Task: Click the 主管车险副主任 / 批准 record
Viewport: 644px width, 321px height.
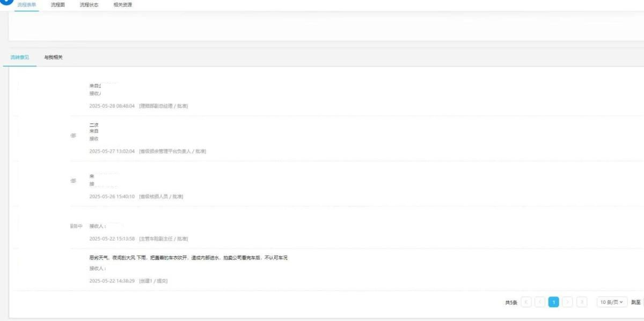Action: 163,238
